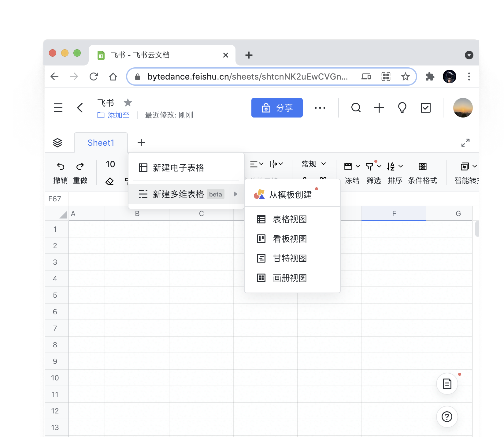Viewport: 504px width, 437px height.
Task: Click the font size 10 field
Action: [x=110, y=164]
